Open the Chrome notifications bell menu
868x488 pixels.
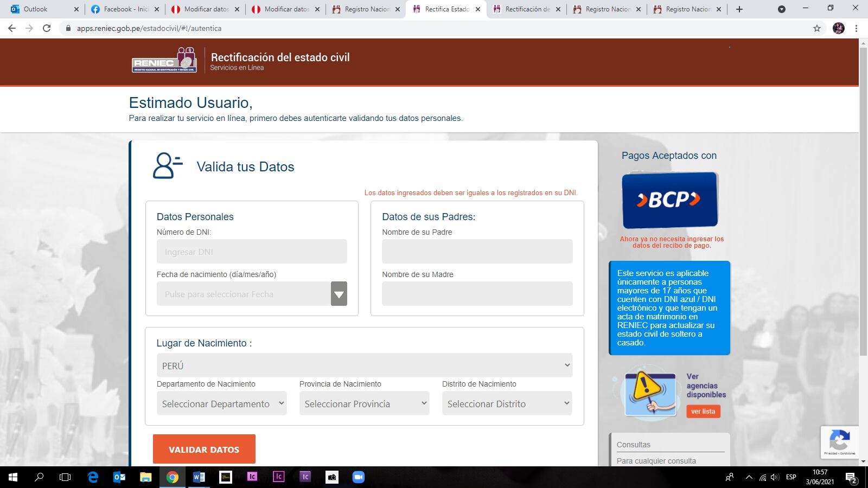tap(781, 9)
